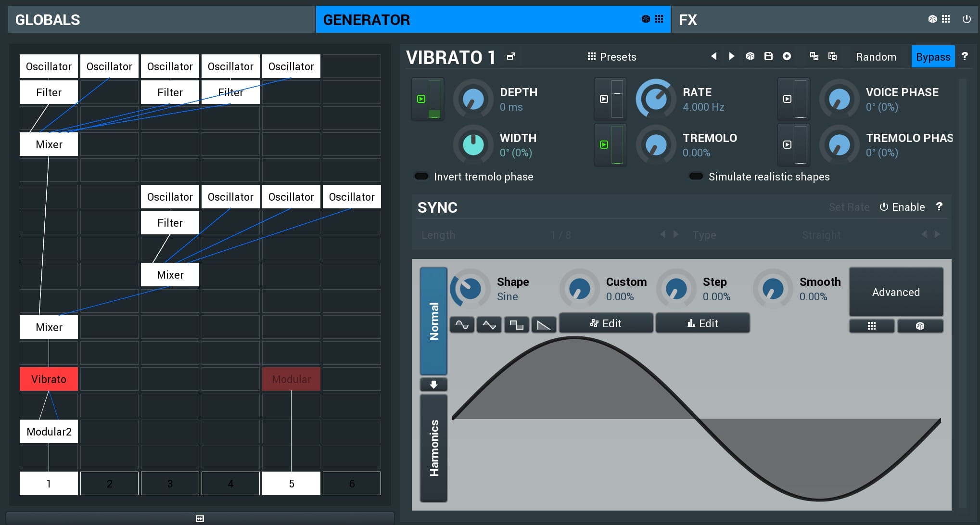Screen dimensions: 980x525
Task: Toggle Simulate realistic shapes switch
Action: 696,177
